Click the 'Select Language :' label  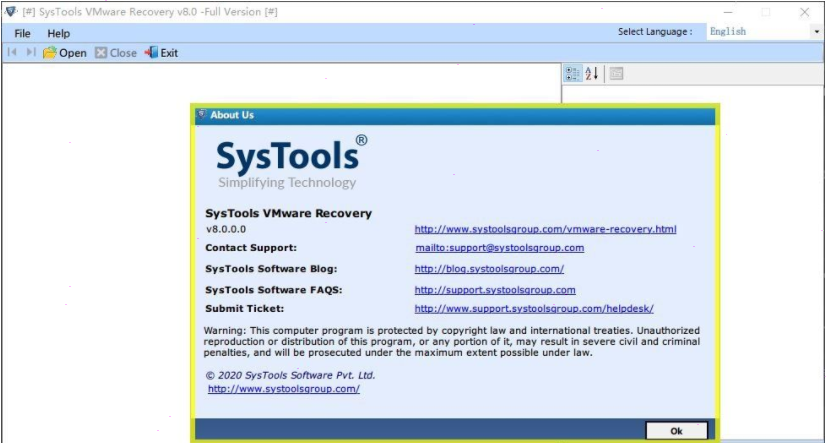point(655,32)
